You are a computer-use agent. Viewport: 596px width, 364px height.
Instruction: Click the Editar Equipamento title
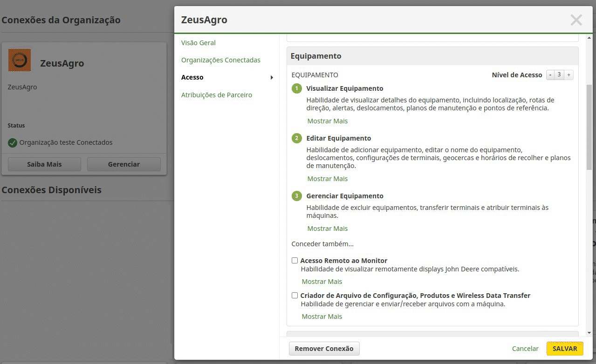coord(339,138)
